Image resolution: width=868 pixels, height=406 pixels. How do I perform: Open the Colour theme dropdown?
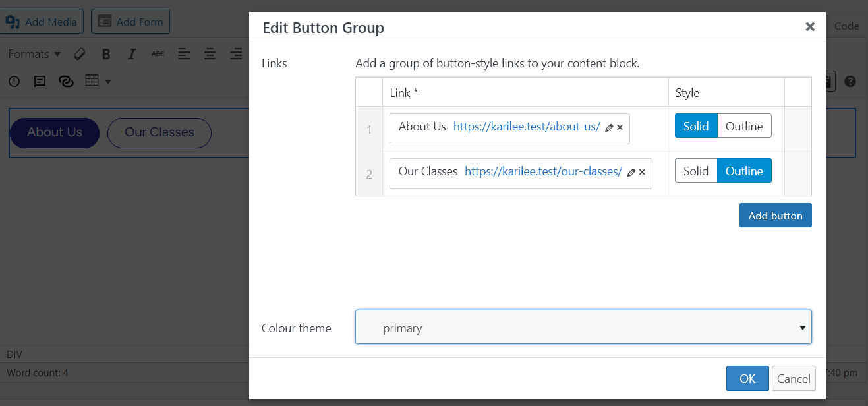tap(583, 327)
